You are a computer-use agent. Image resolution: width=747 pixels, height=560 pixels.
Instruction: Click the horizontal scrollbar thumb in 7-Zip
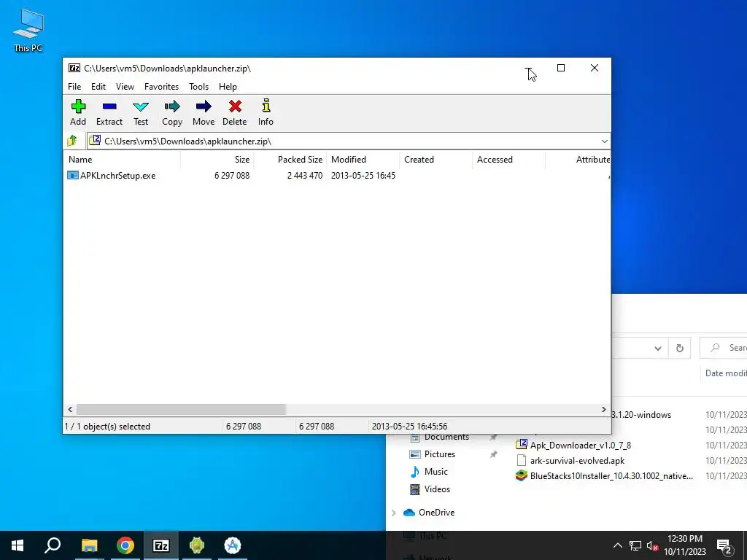[x=181, y=409]
